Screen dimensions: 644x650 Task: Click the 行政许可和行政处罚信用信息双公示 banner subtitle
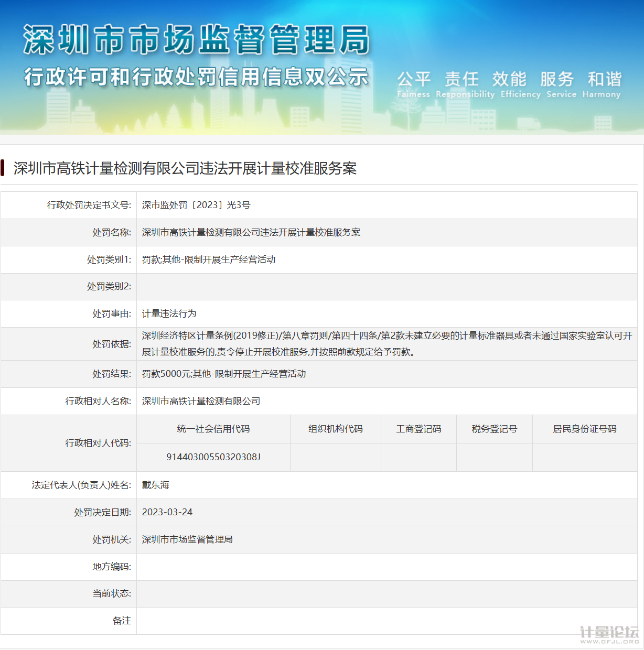[x=196, y=77]
